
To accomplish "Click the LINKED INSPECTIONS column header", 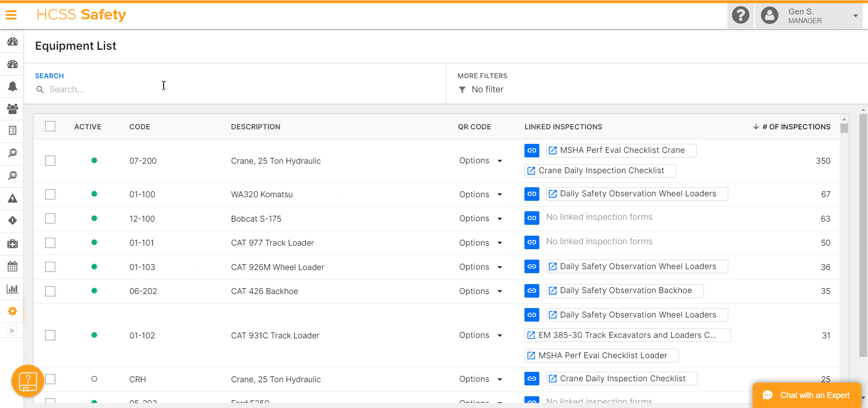I will pos(563,127).
